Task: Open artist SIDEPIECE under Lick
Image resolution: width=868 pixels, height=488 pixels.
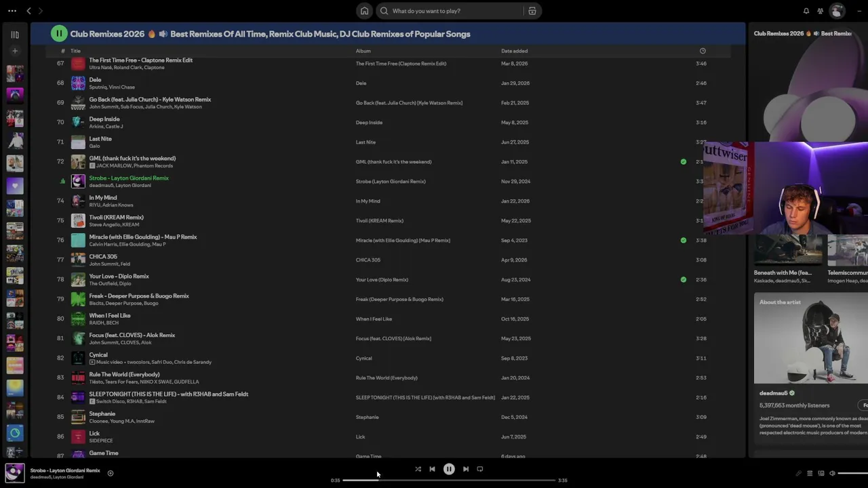Action: pyautogui.click(x=101, y=441)
